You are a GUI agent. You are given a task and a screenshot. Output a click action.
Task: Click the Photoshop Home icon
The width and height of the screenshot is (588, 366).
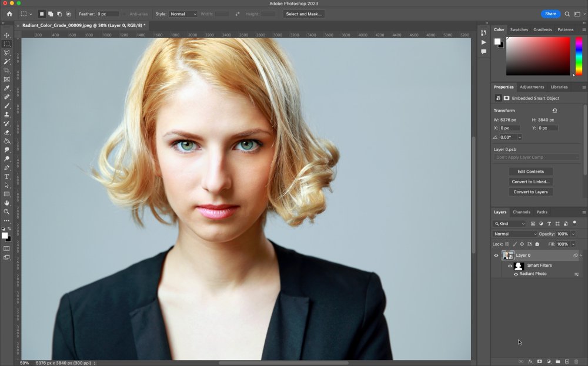[9, 14]
